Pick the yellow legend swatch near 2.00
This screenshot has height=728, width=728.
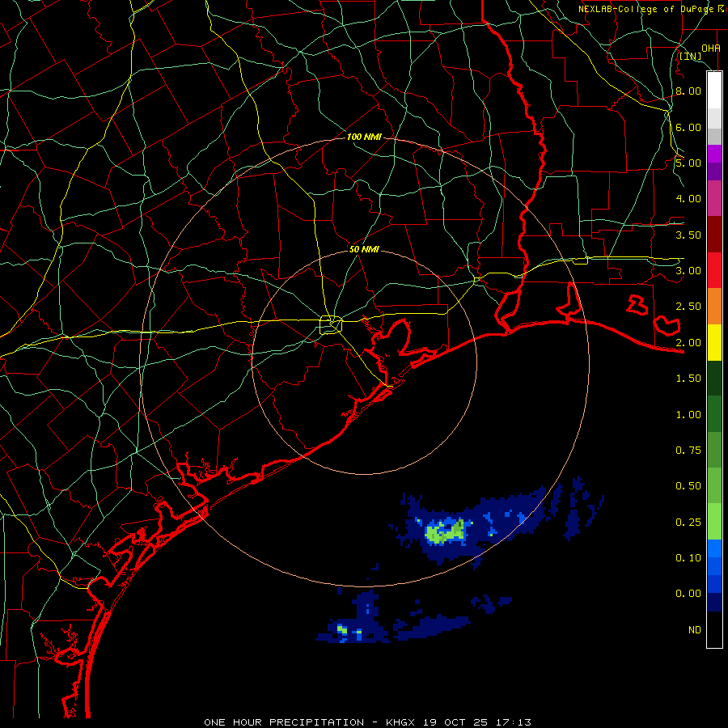coord(714,343)
